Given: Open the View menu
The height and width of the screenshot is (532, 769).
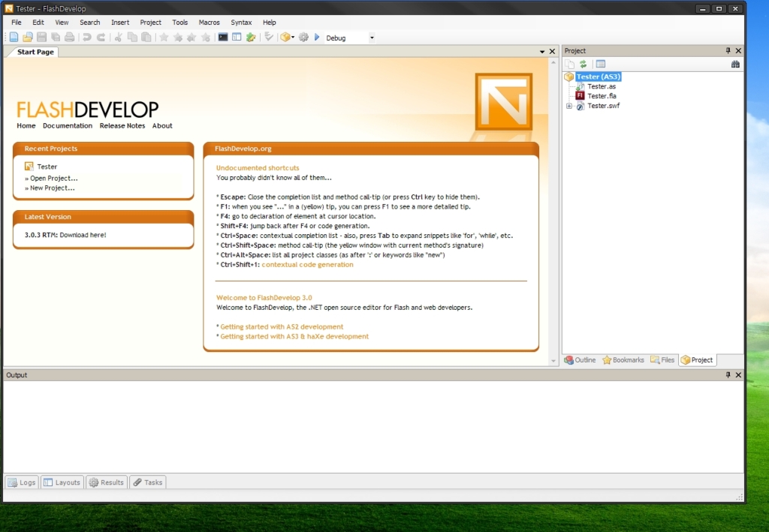Looking at the screenshot, I should pyautogui.click(x=62, y=23).
